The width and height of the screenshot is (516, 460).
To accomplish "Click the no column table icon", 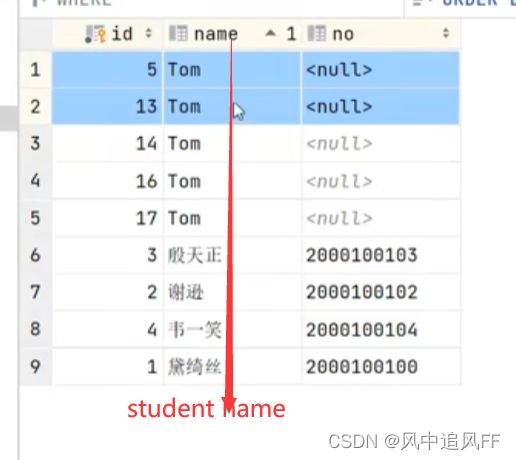I will pos(316,33).
